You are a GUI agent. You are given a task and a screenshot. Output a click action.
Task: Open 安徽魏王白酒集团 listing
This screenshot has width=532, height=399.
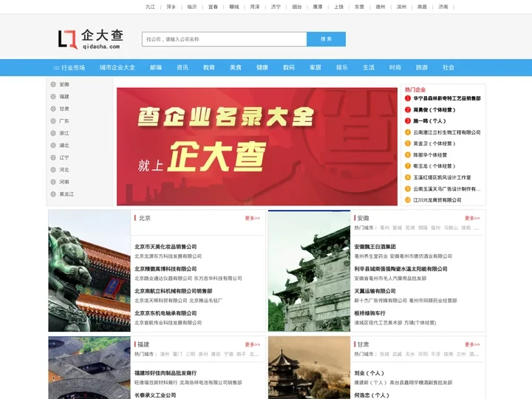coord(375,247)
